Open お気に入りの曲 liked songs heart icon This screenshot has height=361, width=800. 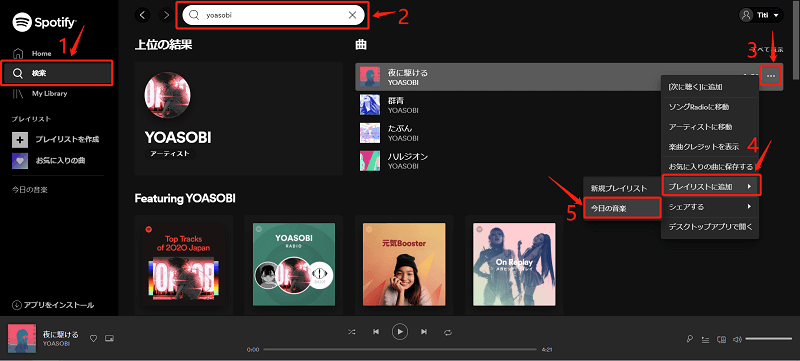[x=20, y=160]
